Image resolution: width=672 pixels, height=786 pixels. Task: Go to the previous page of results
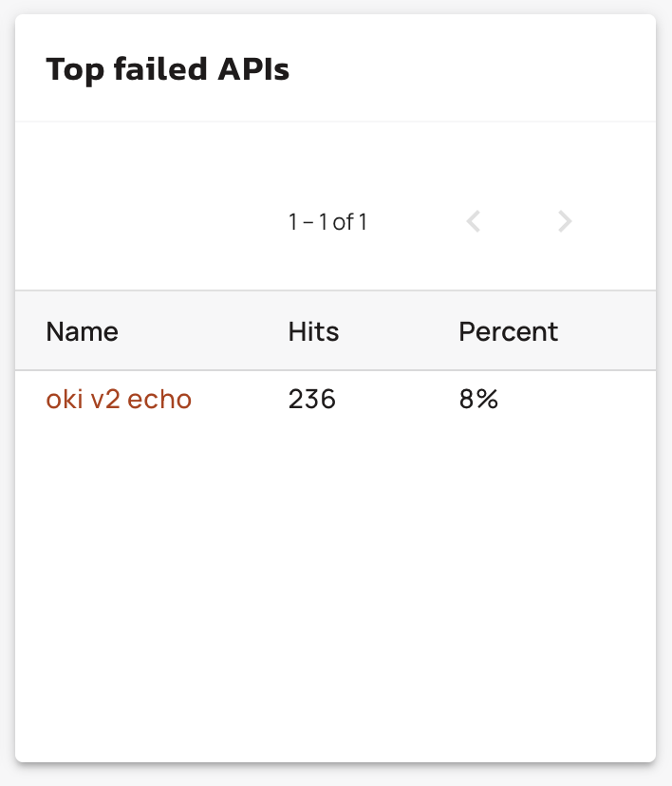(474, 222)
